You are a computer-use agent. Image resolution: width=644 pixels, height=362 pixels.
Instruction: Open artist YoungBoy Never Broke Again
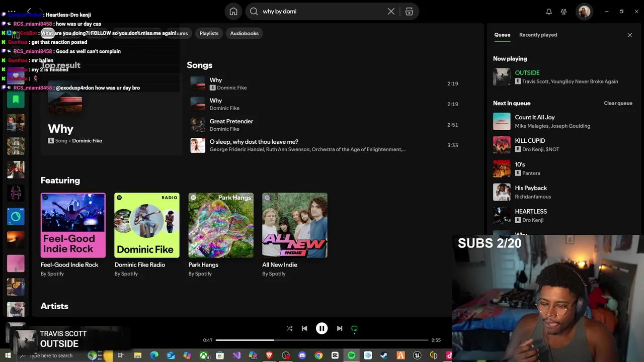tap(585, 81)
